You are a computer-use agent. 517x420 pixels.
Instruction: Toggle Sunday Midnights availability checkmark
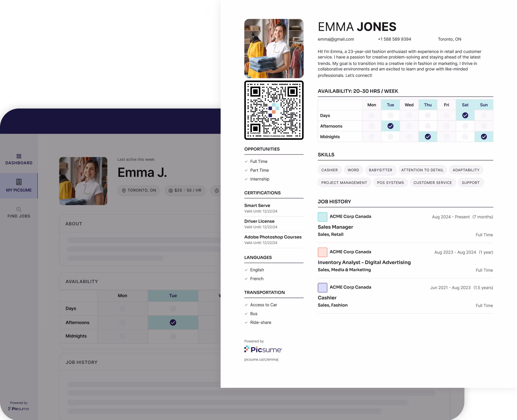[x=484, y=137]
